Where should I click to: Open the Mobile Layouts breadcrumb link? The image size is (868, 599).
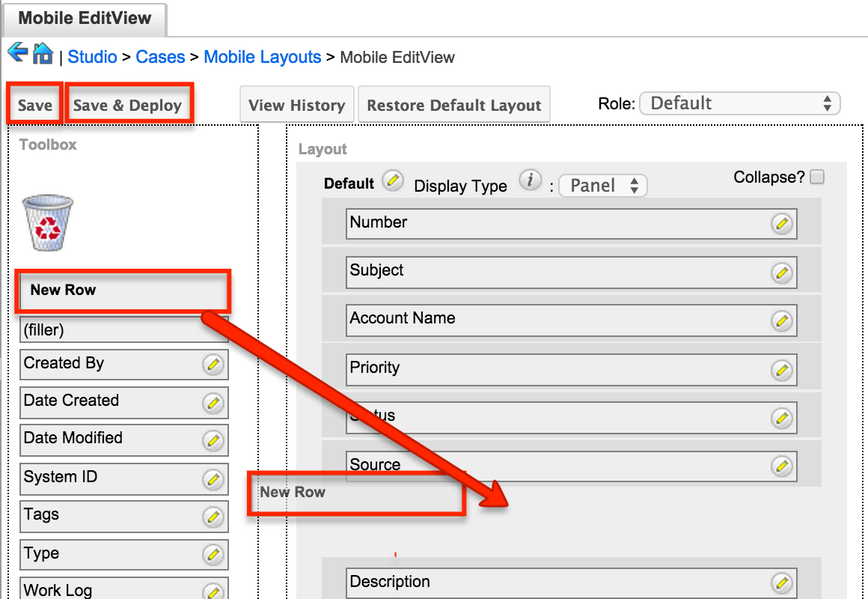pos(263,57)
